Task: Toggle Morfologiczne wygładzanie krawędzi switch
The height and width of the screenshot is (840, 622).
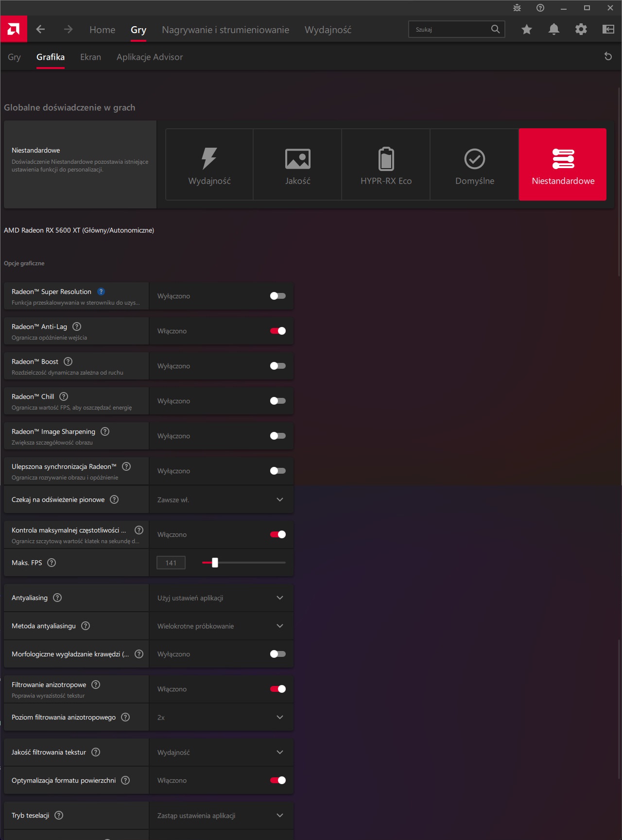Action: (x=278, y=654)
